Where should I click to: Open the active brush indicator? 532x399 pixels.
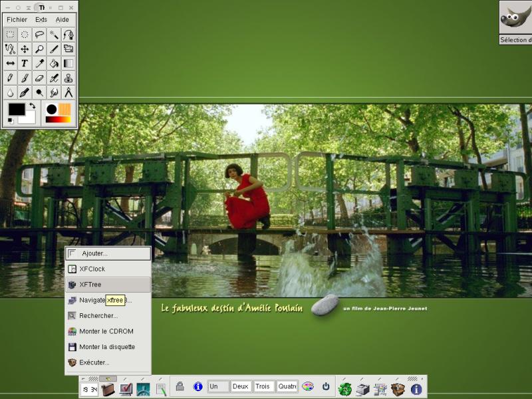(x=52, y=109)
